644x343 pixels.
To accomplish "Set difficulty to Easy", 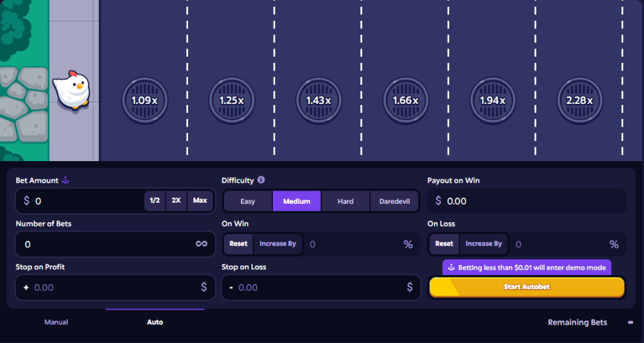I will [x=248, y=201].
